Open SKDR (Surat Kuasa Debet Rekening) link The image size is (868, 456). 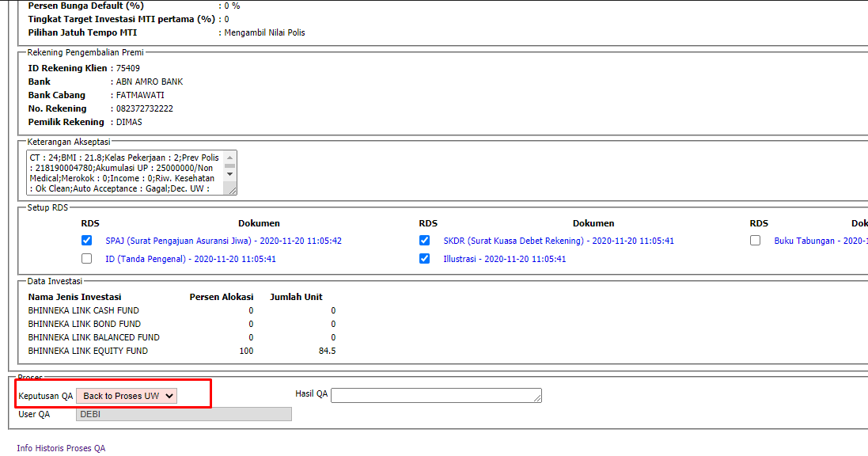558,241
